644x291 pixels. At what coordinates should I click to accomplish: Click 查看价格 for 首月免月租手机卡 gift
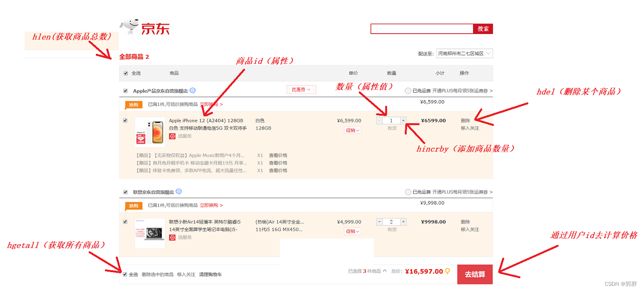[278, 163]
